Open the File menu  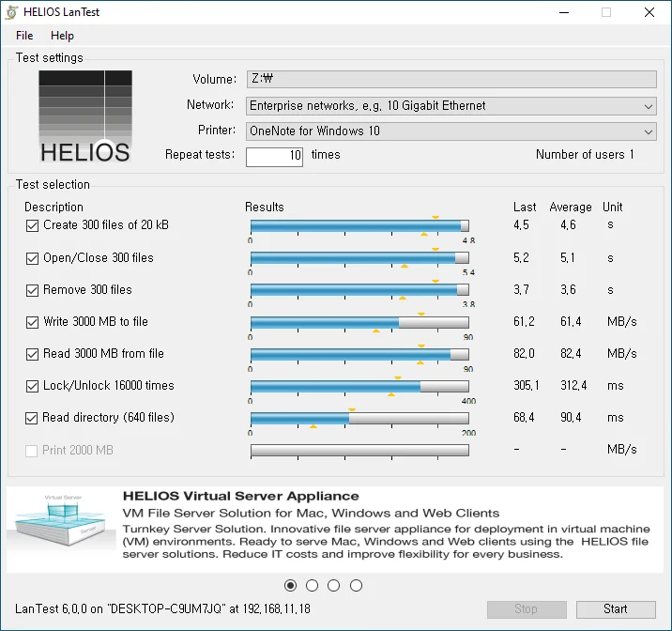pyautogui.click(x=24, y=36)
